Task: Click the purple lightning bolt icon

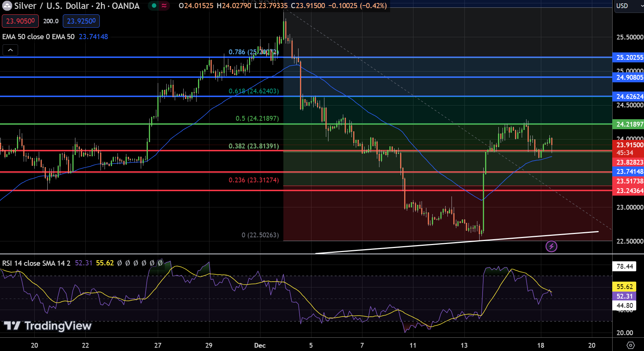Action: point(551,246)
